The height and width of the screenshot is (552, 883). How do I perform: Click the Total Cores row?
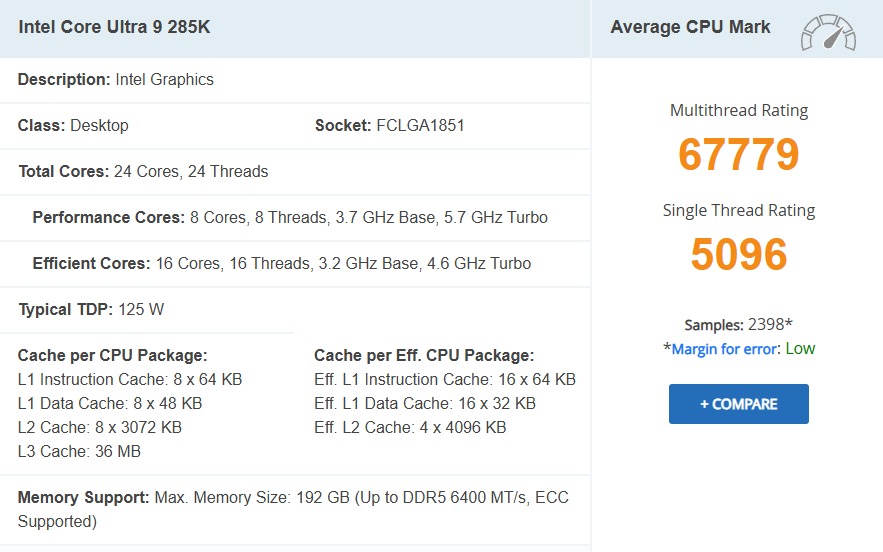pyautogui.click(x=143, y=172)
